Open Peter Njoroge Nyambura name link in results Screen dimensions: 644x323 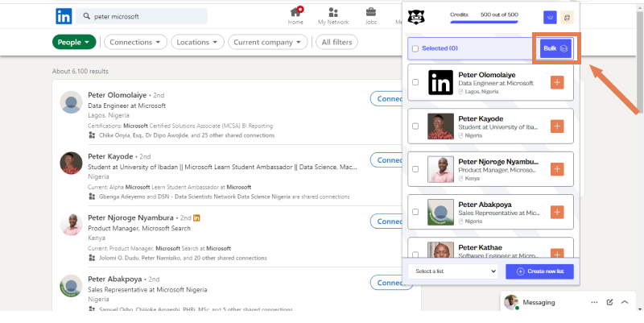click(130, 217)
